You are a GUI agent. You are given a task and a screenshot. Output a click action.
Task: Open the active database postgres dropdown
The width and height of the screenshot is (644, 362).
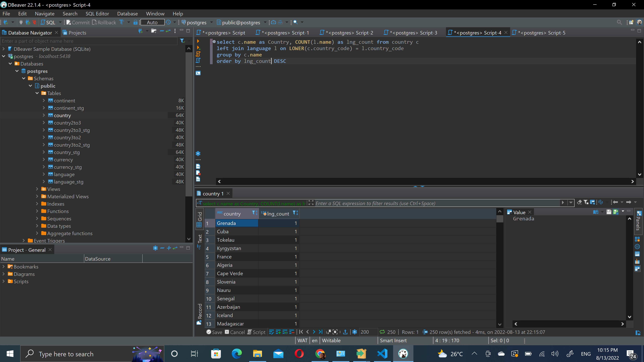(x=211, y=22)
